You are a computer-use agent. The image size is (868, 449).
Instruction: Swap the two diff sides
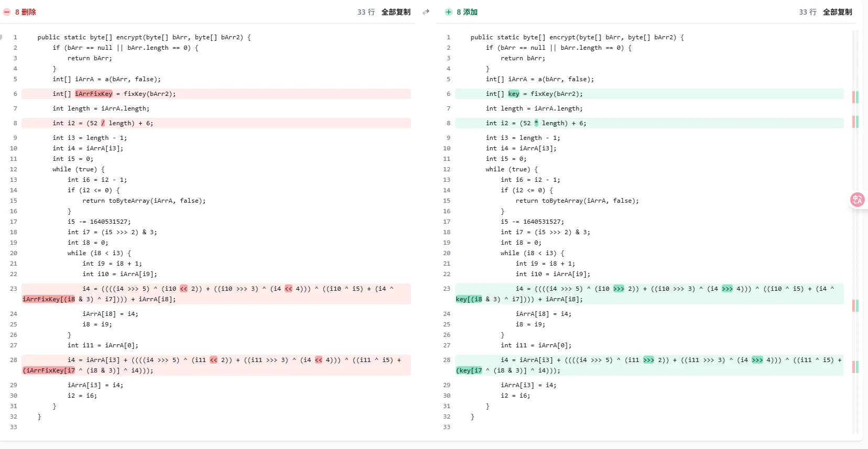pos(426,12)
